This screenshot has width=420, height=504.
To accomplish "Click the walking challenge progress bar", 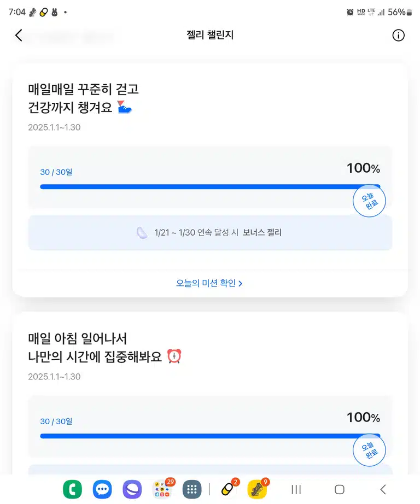I will (x=210, y=187).
